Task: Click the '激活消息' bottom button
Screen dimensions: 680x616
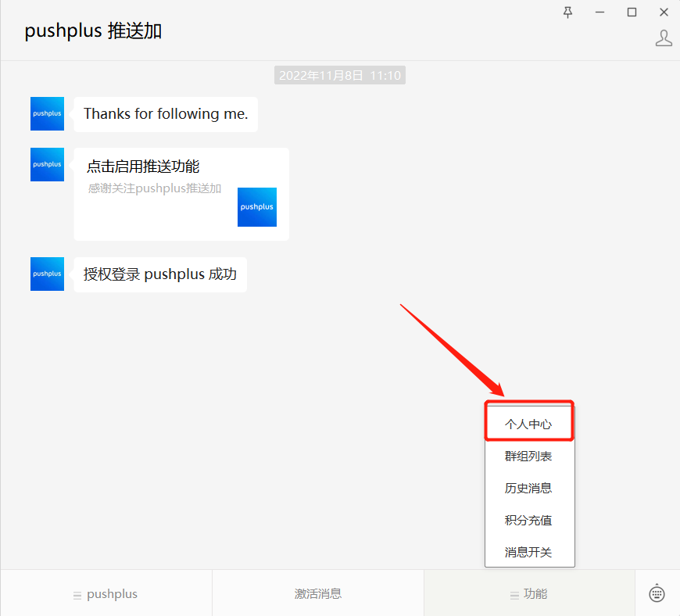Action: click(x=318, y=593)
